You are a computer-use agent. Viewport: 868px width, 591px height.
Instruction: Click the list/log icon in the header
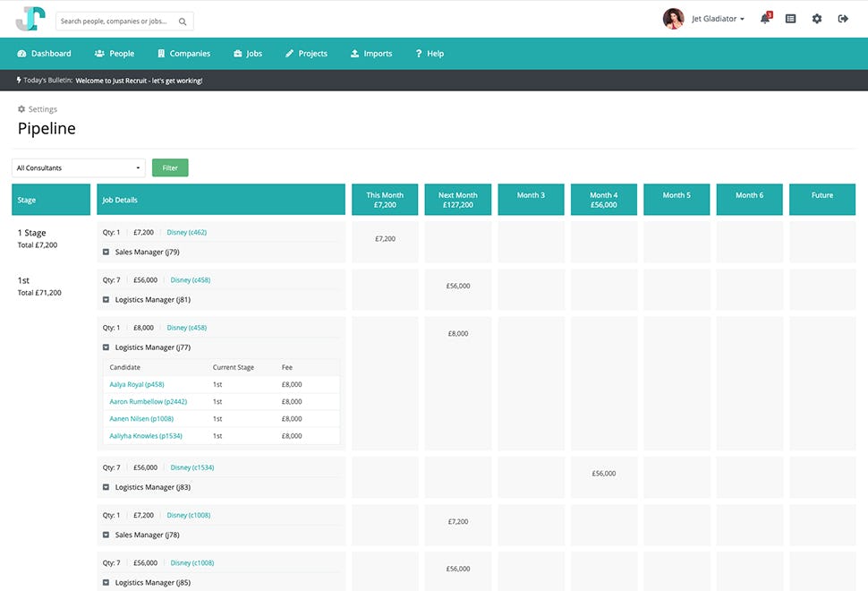point(790,19)
